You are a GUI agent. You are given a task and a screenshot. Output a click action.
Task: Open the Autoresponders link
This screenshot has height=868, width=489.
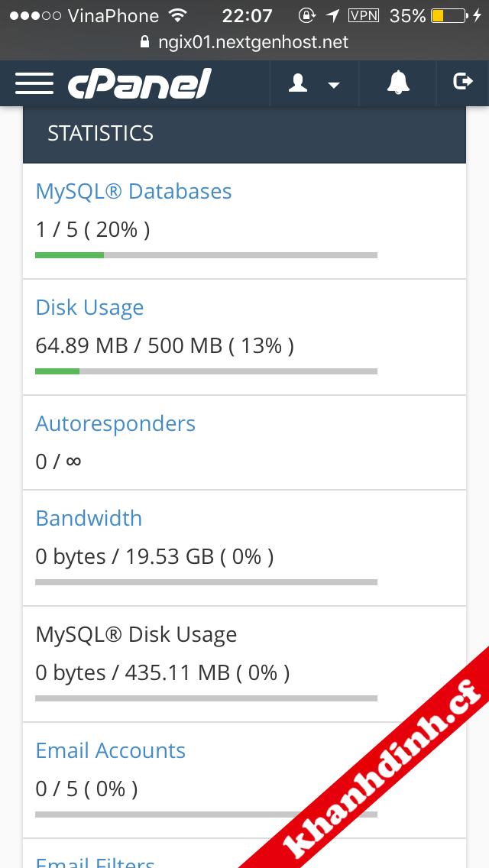pyautogui.click(x=115, y=423)
